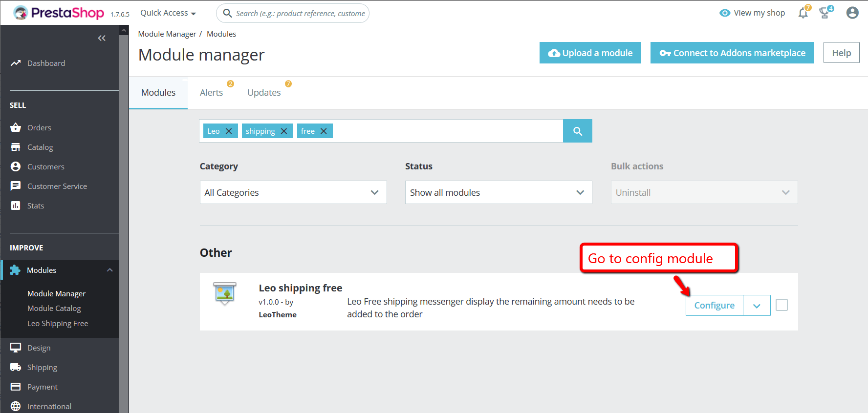Open Customer Service in the sidebar
The image size is (868, 413).
(57, 186)
